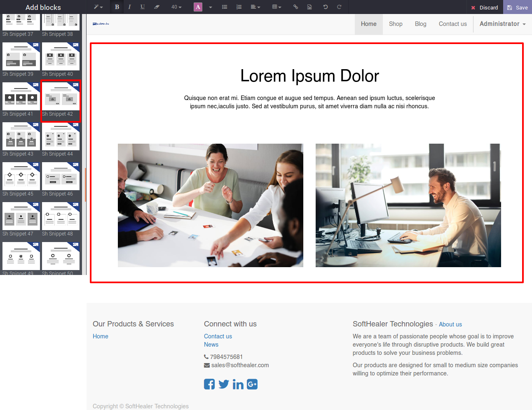Select Sh Snippet 48 block
532x410 pixels.
point(61,220)
